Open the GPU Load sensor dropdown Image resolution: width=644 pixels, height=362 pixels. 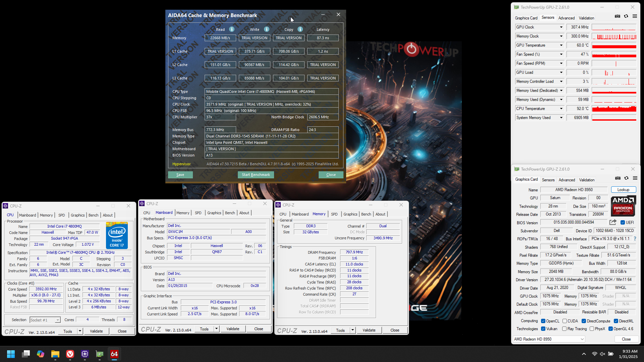(561, 72)
